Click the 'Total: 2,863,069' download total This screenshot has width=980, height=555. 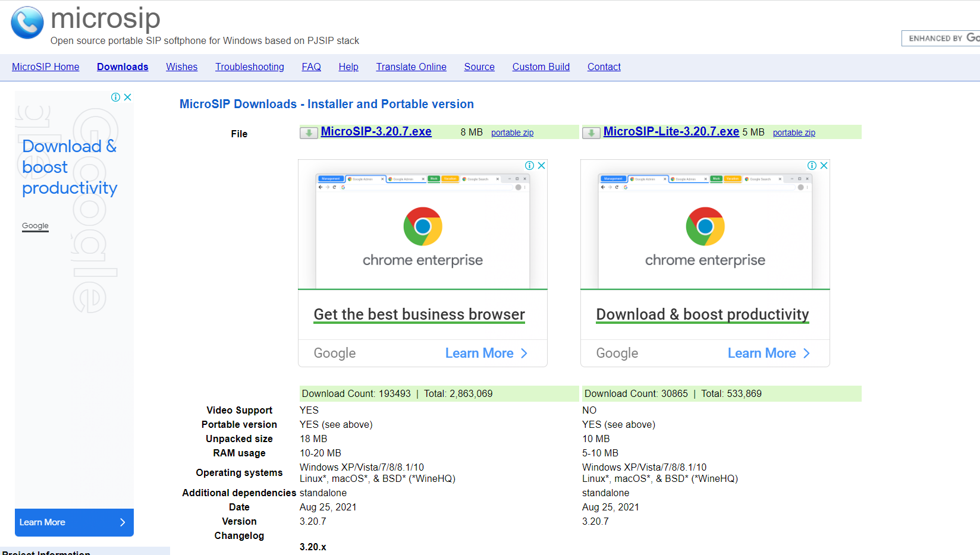[458, 393]
